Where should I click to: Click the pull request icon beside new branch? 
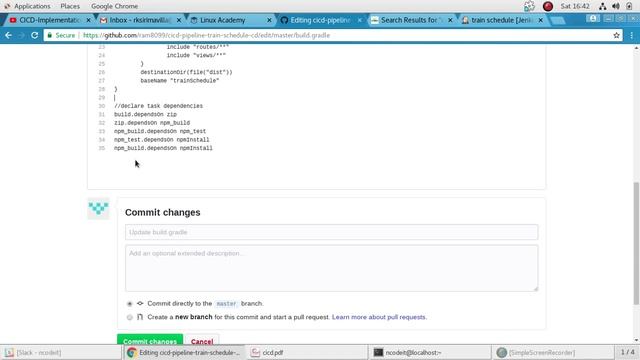click(x=140, y=317)
